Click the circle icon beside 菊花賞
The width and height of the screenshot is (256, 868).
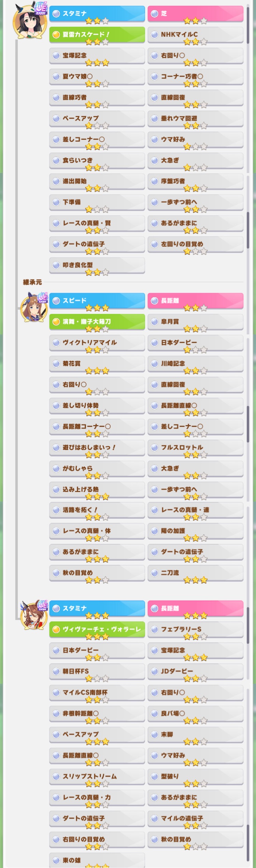click(56, 364)
